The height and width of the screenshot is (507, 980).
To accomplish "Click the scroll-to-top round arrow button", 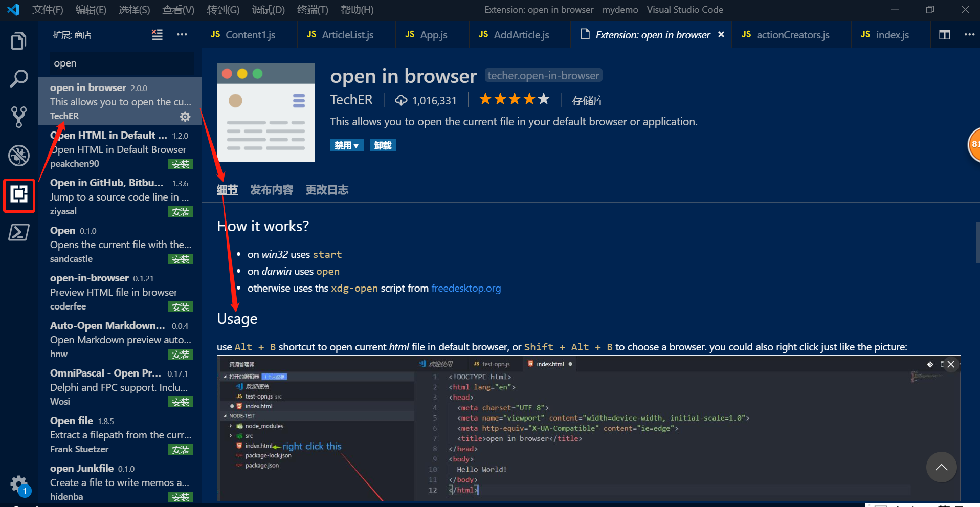I will click(941, 467).
